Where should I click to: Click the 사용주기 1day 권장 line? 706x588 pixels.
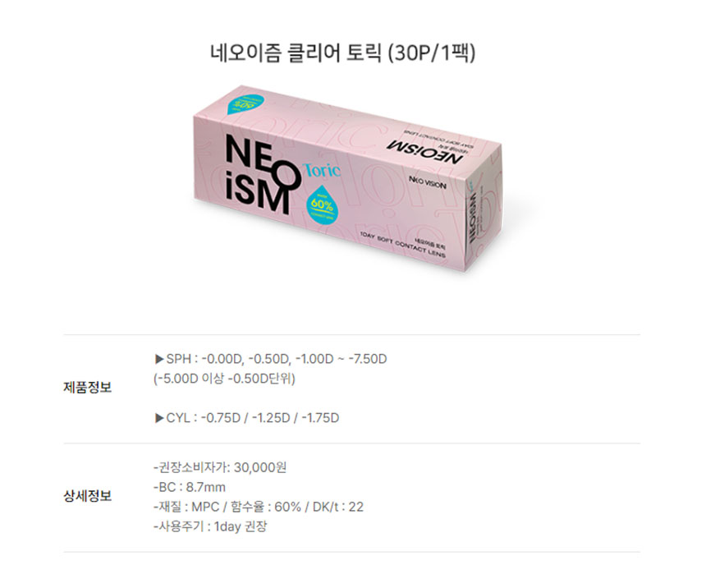click(x=210, y=526)
